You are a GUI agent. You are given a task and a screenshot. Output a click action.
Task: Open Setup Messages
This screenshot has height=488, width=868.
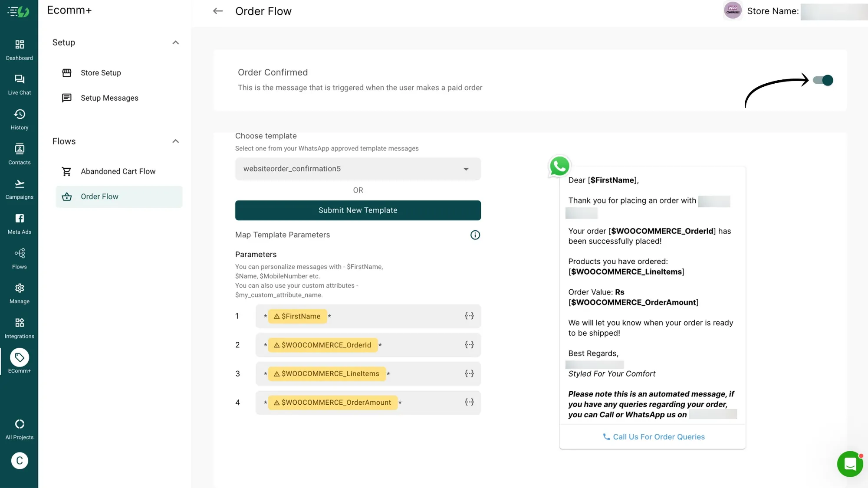[109, 98]
